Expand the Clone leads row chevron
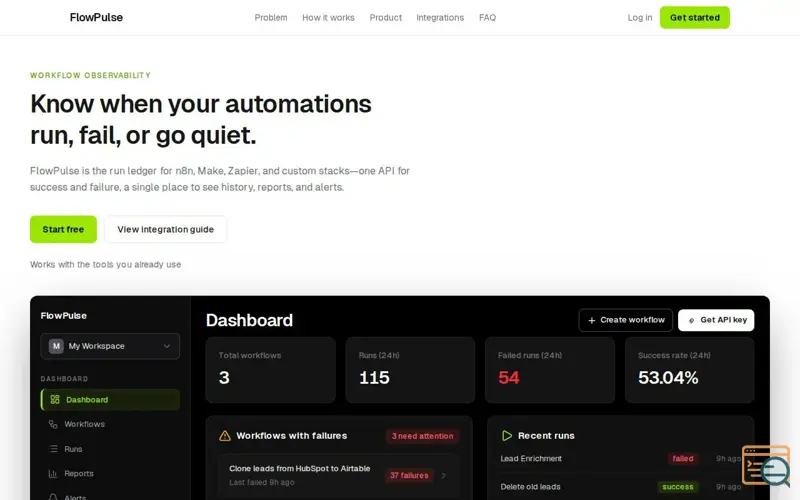This screenshot has height=500, width=800. 444,476
